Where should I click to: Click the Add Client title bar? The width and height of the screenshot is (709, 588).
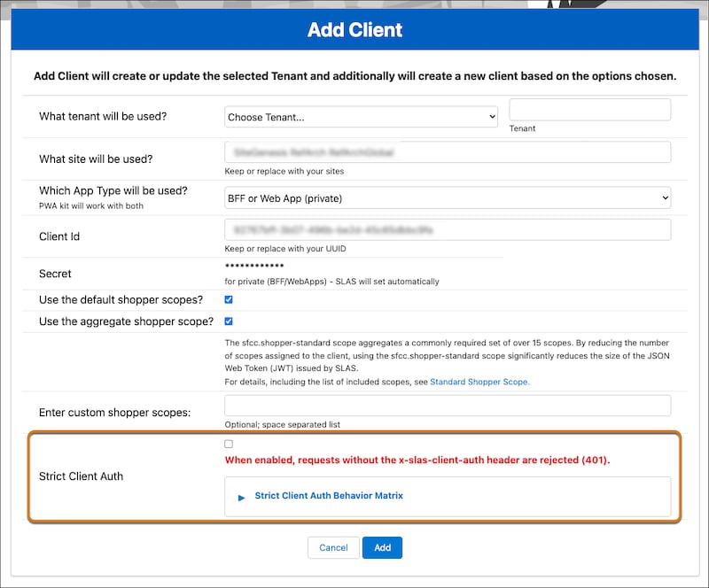click(354, 29)
